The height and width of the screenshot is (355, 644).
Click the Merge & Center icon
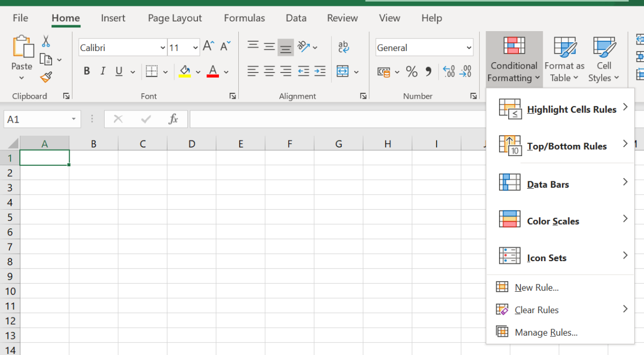[x=341, y=71]
